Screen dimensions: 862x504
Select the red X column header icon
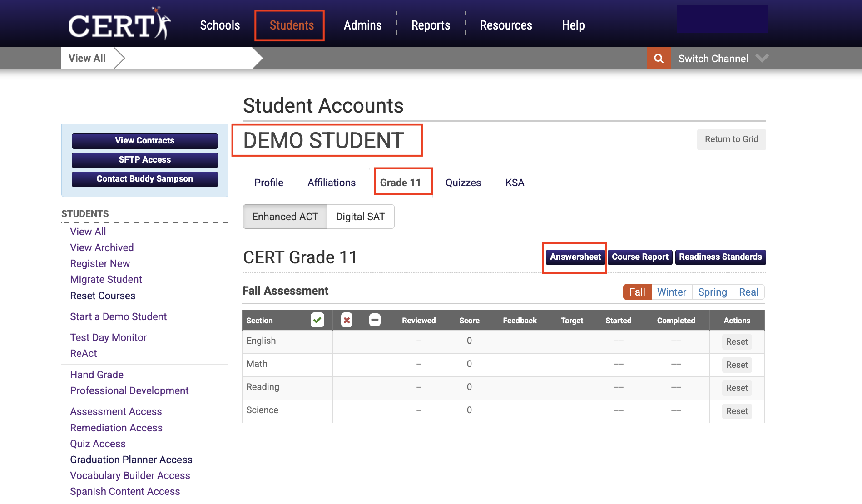click(346, 320)
